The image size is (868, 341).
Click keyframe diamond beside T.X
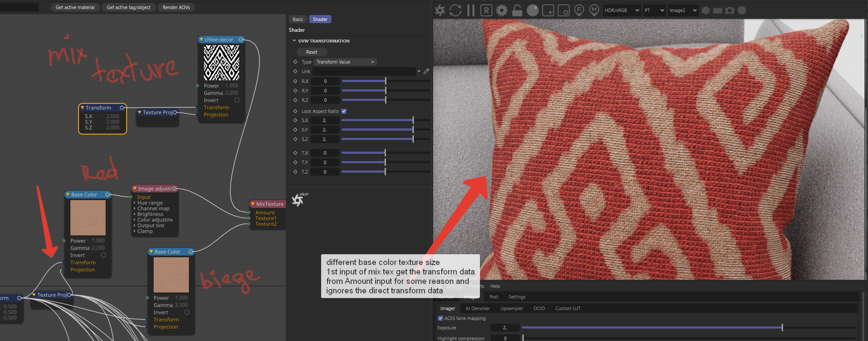point(295,153)
